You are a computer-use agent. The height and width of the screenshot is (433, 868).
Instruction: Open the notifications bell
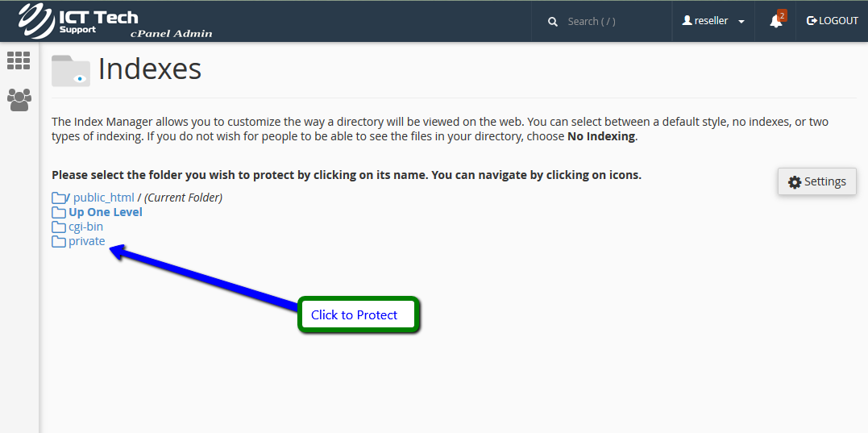[775, 22]
